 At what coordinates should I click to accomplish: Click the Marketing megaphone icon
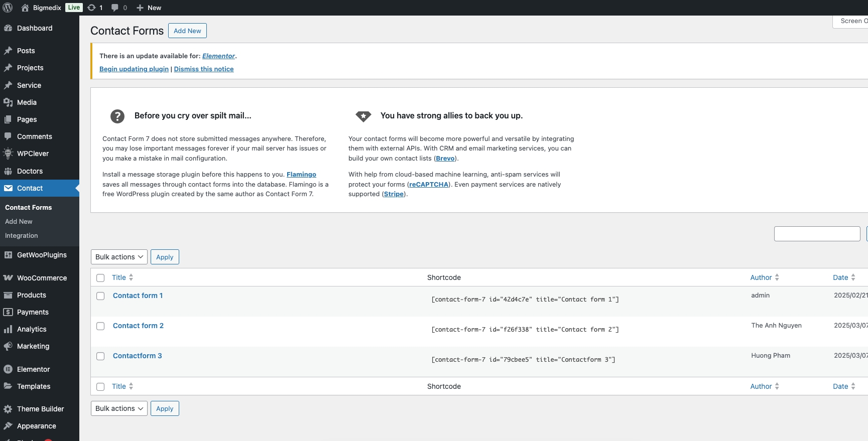click(x=8, y=346)
